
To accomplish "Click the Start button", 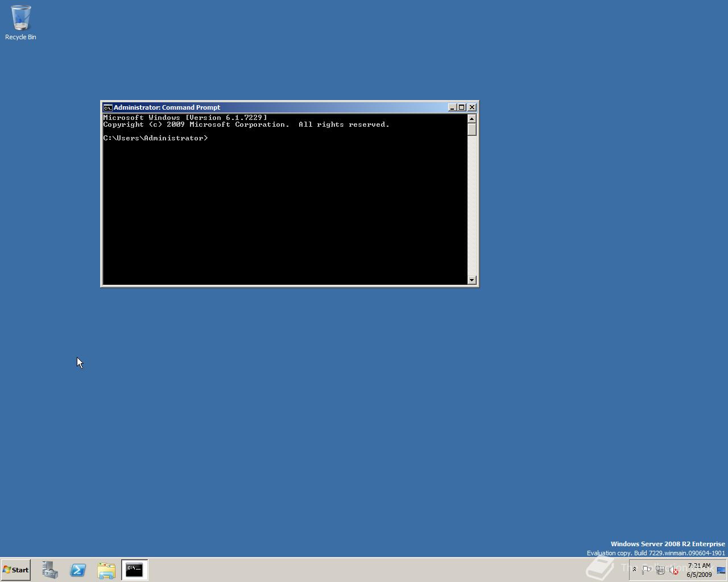I will pos(16,569).
